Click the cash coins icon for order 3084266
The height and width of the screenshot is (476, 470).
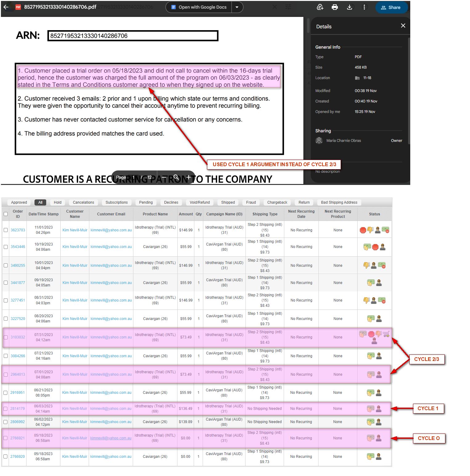[x=371, y=356]
